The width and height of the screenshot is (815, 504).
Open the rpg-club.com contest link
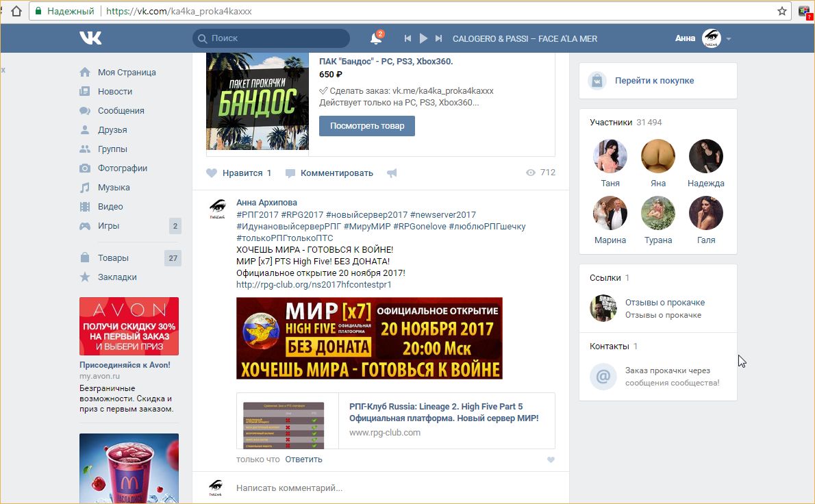pos(314,284)
